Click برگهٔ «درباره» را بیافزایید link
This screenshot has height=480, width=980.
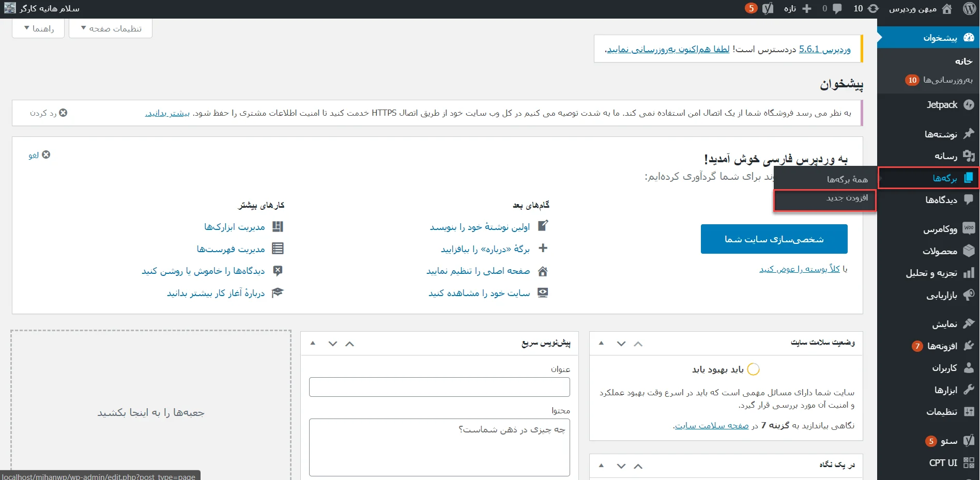(x=485, y=249)
